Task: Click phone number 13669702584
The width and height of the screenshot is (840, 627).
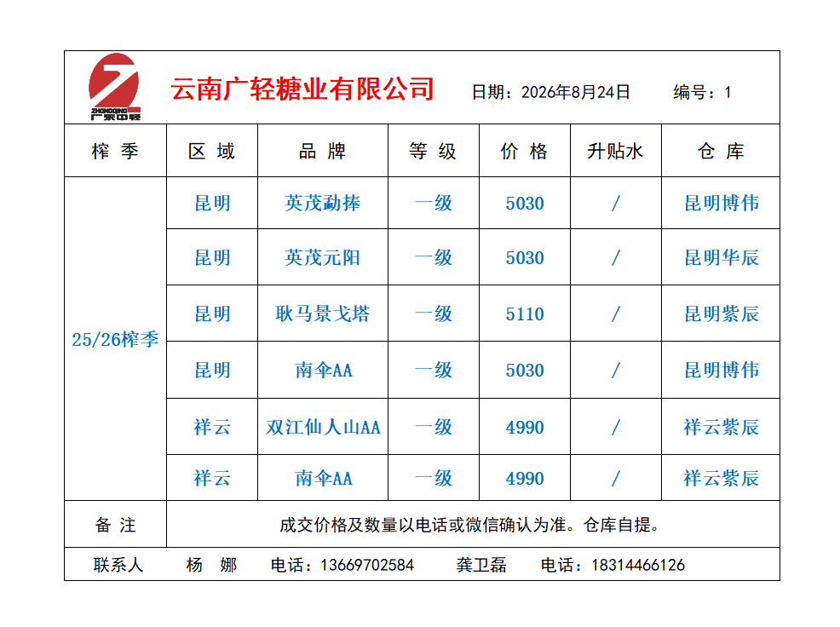Action: [367, 565]
